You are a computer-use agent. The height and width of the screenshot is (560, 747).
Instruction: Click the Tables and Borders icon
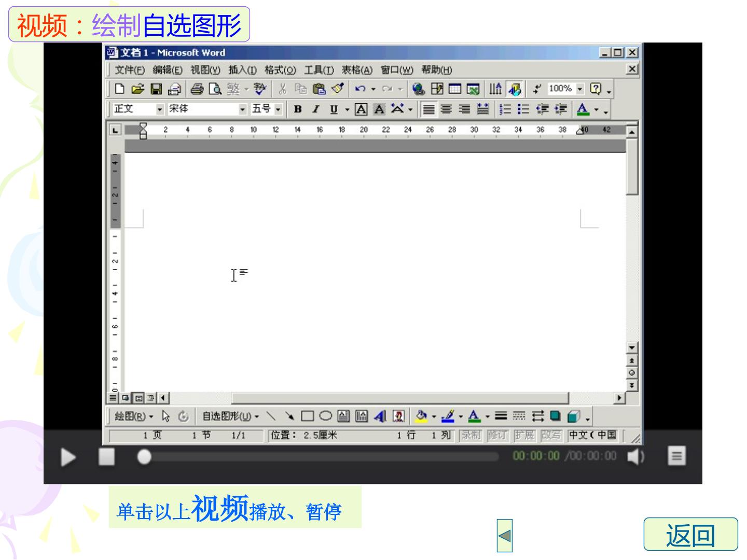(x=437, y=89)
